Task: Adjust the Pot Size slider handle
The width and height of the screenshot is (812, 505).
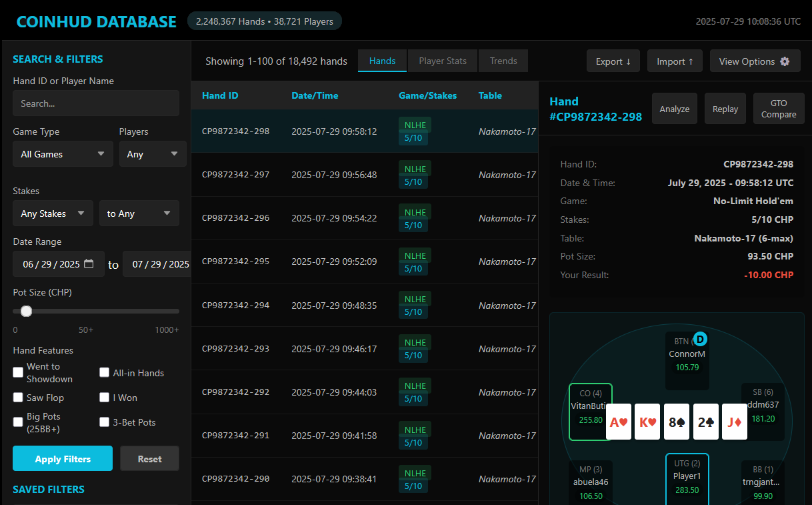Action: [26, 311]
